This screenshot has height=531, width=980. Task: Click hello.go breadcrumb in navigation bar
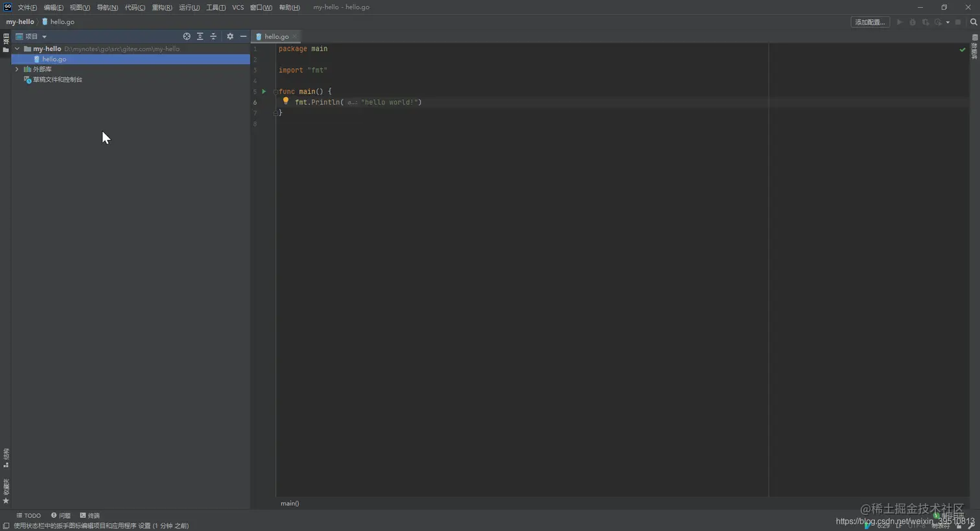point(58,22)
